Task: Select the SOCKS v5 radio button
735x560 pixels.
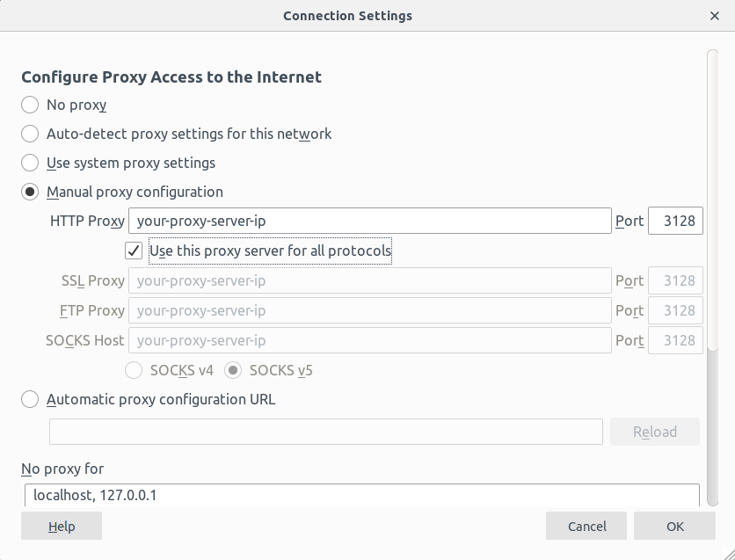Action: [x=233, y=371]
